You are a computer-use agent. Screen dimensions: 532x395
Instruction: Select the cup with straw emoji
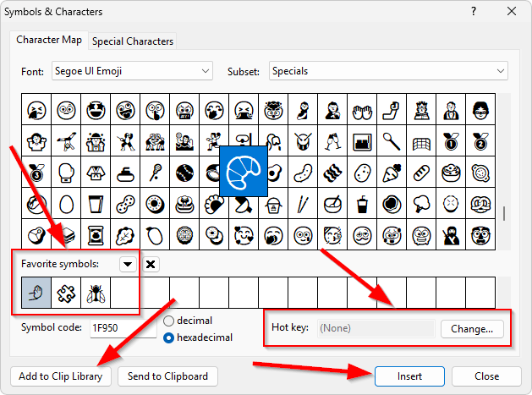point(362,204)
